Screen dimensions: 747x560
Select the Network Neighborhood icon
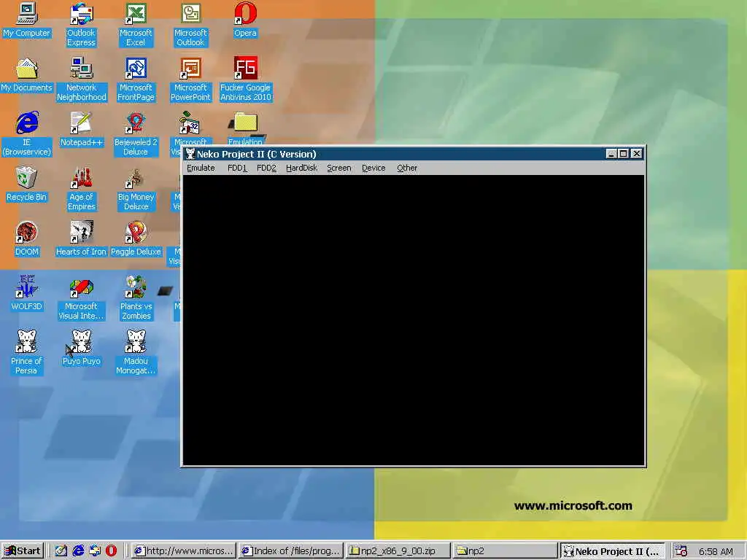point(82,79)
